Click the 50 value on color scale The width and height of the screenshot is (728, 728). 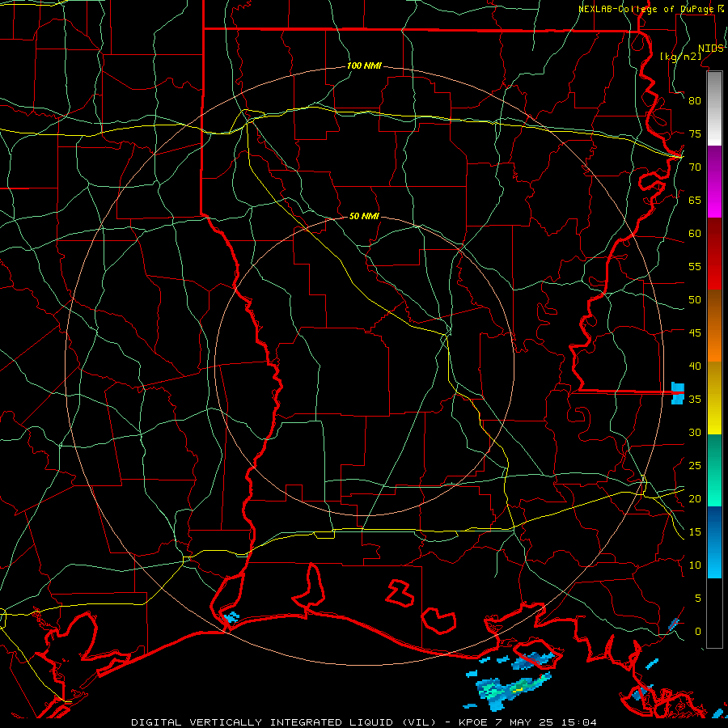(x=695, y=300)
